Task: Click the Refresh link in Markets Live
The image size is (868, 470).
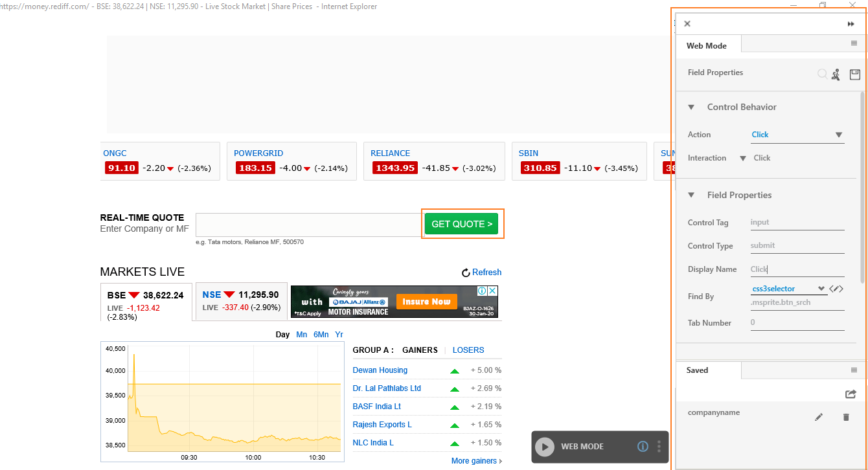Action: coord(486,273)
